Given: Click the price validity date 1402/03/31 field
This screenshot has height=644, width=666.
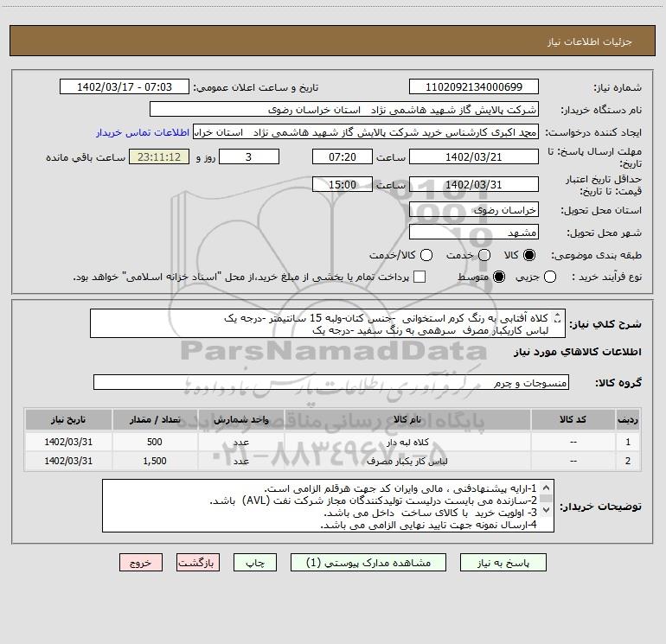Looking at the screenshot, I should click(x=474, y=184).
